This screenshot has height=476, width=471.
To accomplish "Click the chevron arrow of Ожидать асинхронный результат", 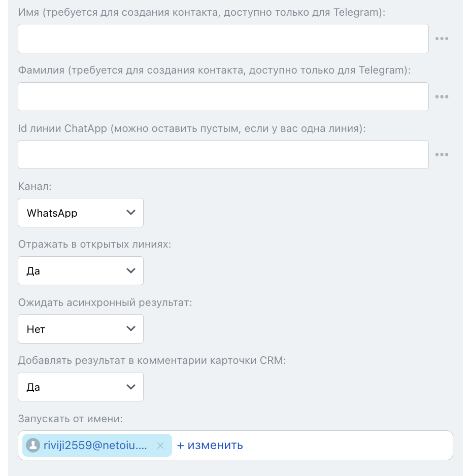I will pyautogui.click(x=131, y=329).
